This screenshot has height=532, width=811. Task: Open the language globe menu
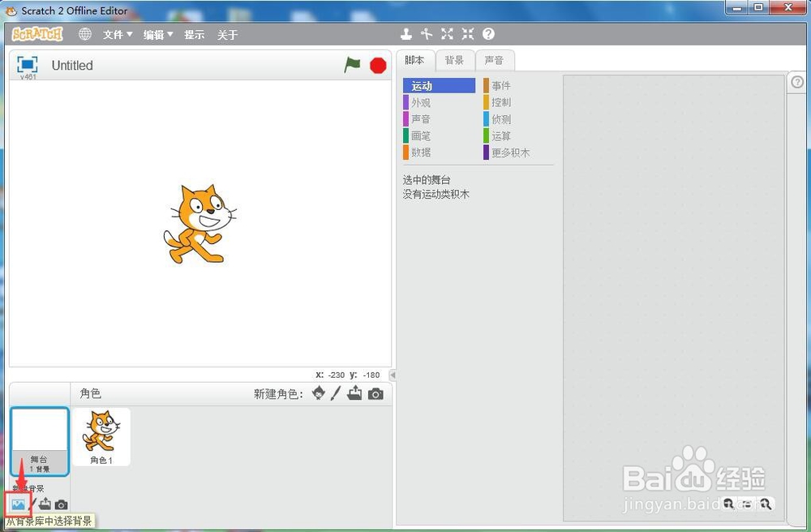(x=84, y=34)
